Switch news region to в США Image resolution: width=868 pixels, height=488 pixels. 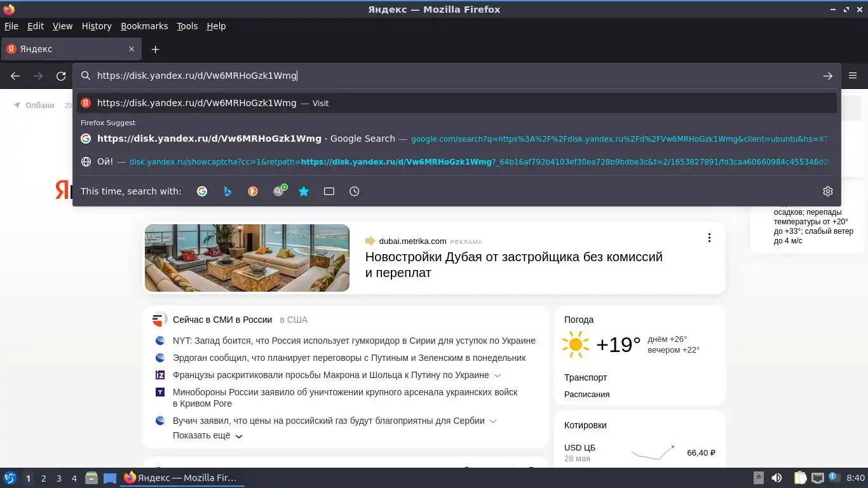coord(294,320)
